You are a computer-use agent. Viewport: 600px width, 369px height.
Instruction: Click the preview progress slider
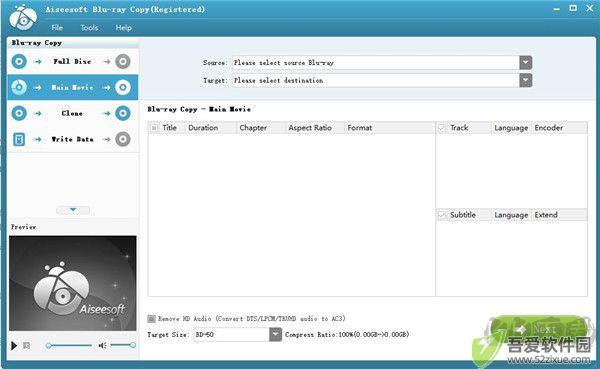[69, 345]
